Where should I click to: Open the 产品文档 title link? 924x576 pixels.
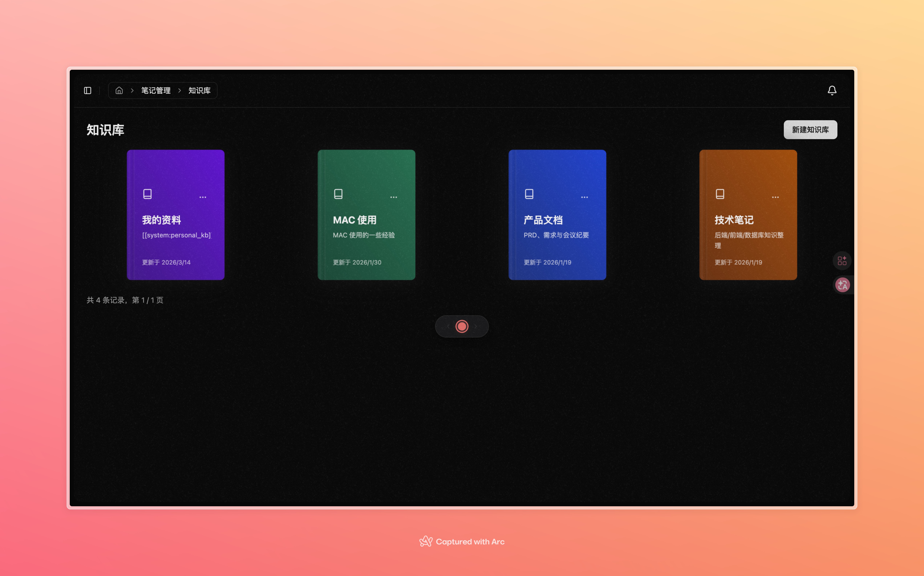543,220
